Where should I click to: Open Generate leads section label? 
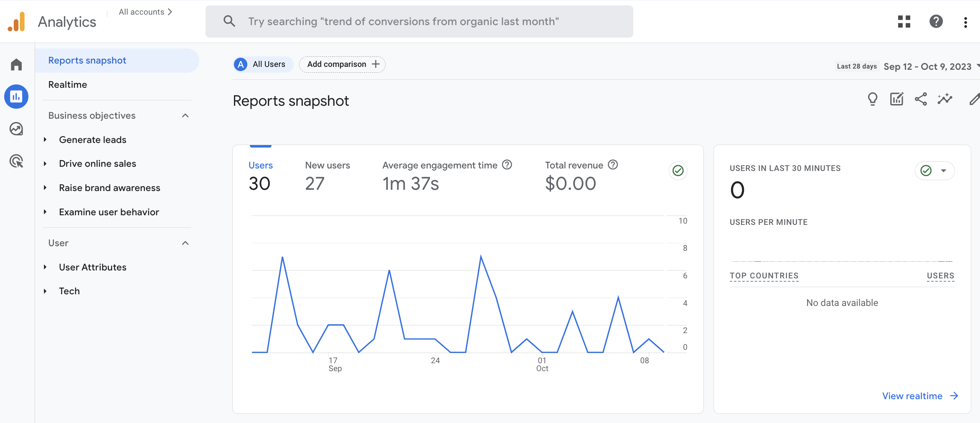point(93,140)
